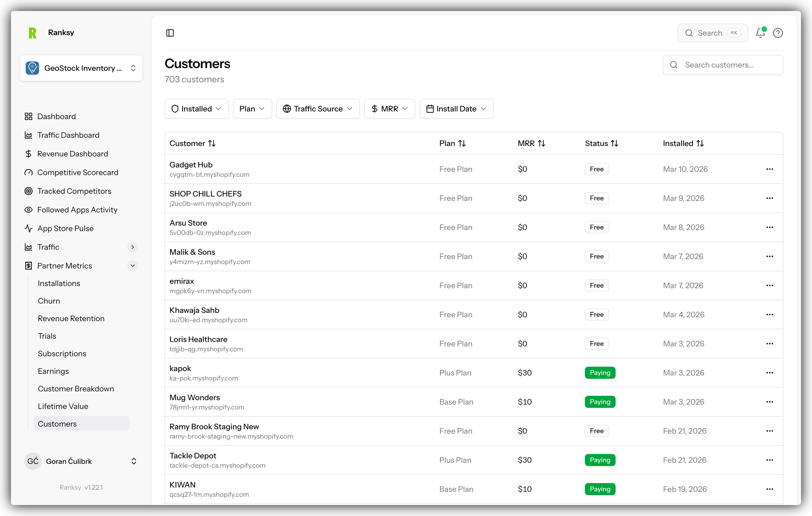The image size is (812, 516).
Task: Go to Traffic Dashboard
Action: (69, 135)
